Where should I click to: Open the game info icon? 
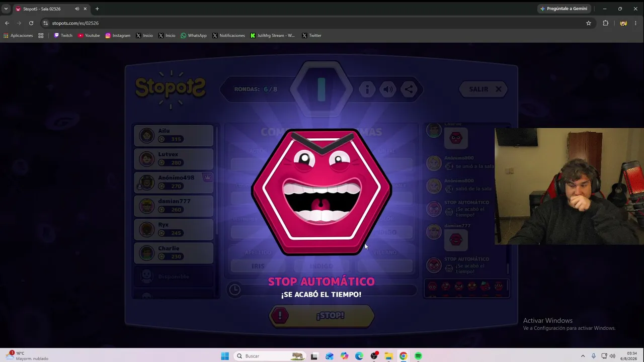pyautogui.click(x=367, y=89)
